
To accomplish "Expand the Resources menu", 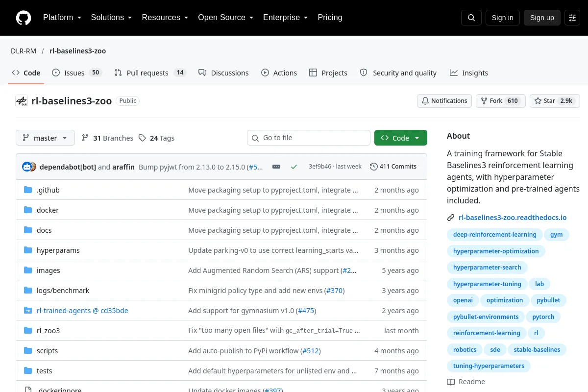I will 165,18.
